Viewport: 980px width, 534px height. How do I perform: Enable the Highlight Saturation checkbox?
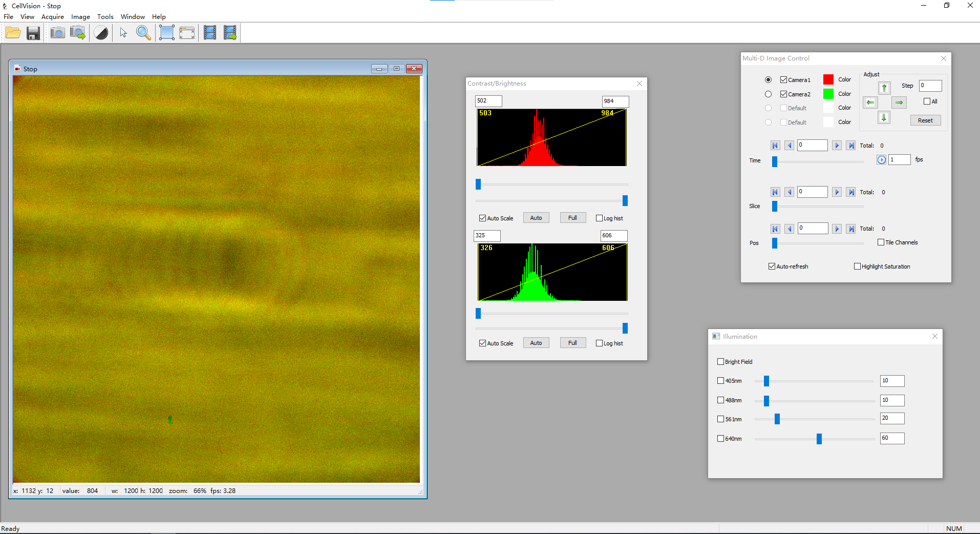(857, 266)
